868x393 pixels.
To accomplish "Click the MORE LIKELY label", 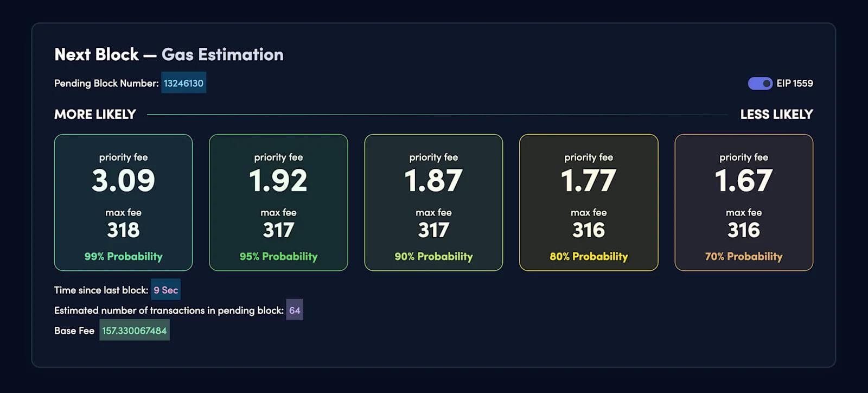I will [94, 115].
